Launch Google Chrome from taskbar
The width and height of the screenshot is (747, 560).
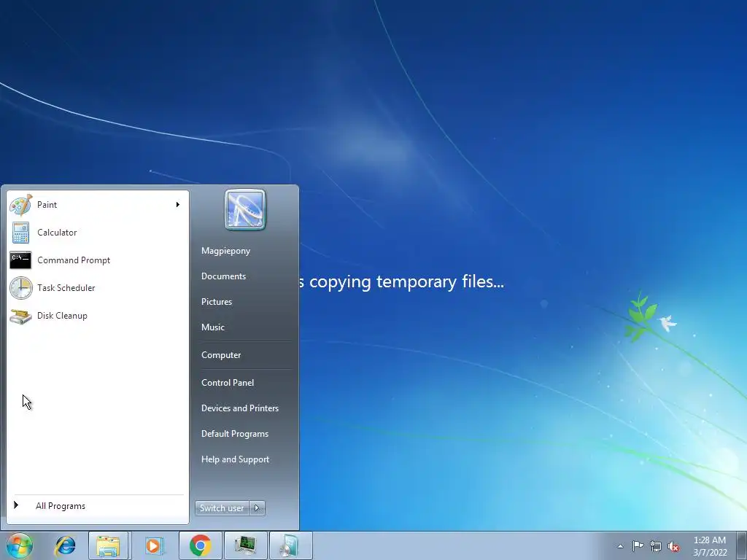click(200, 545)
